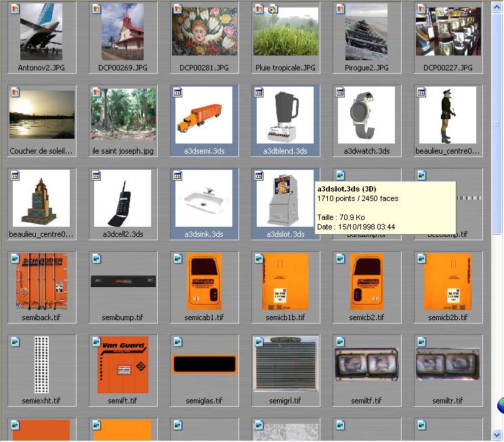The height and width of the screenshot is (442, 504).
Task: Select the a3dslot.3ds slot machine model
Action: point(285,198)
